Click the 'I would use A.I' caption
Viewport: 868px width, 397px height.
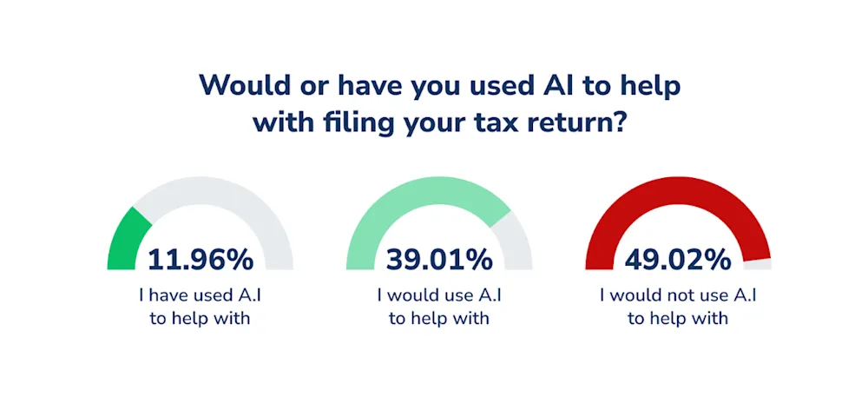coord(439,295)
